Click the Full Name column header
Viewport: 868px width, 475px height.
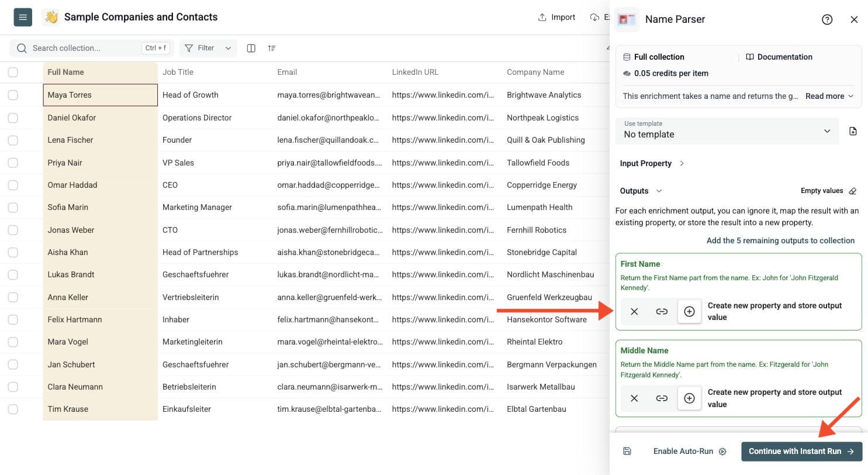[x=100, y=72]
